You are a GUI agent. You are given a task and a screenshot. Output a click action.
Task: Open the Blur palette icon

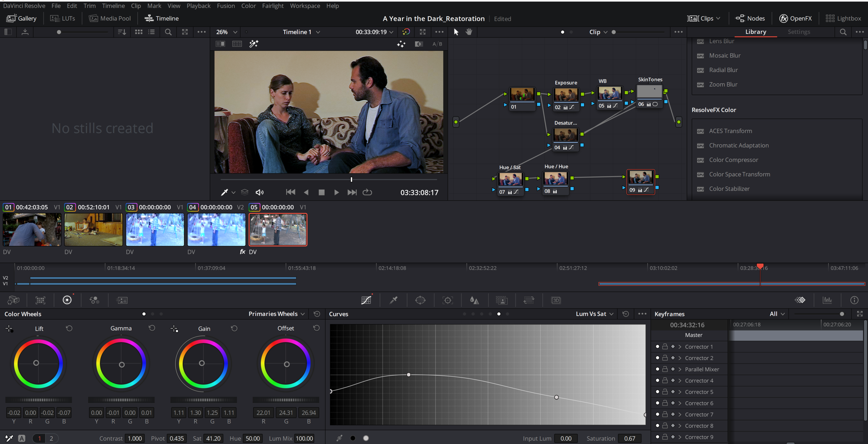[x=474, y=300]
